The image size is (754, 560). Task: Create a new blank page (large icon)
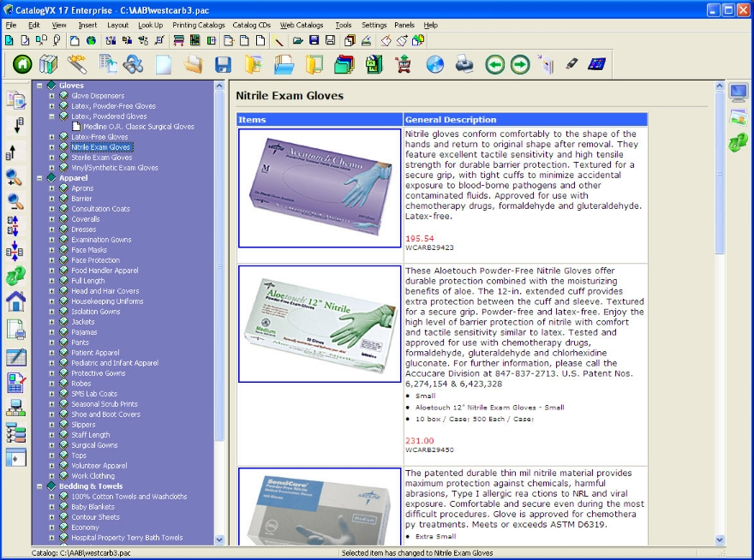coord(163,64)
